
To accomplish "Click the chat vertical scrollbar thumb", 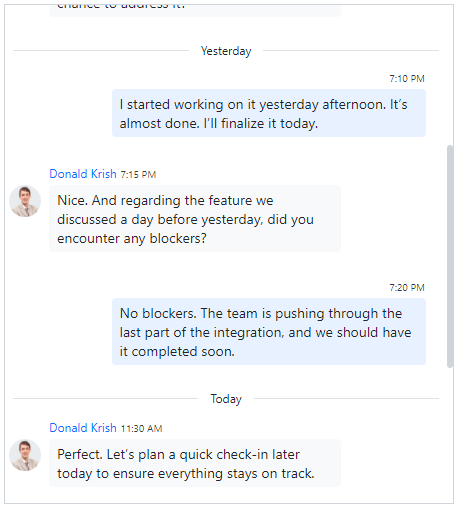I will pos(450,256).
